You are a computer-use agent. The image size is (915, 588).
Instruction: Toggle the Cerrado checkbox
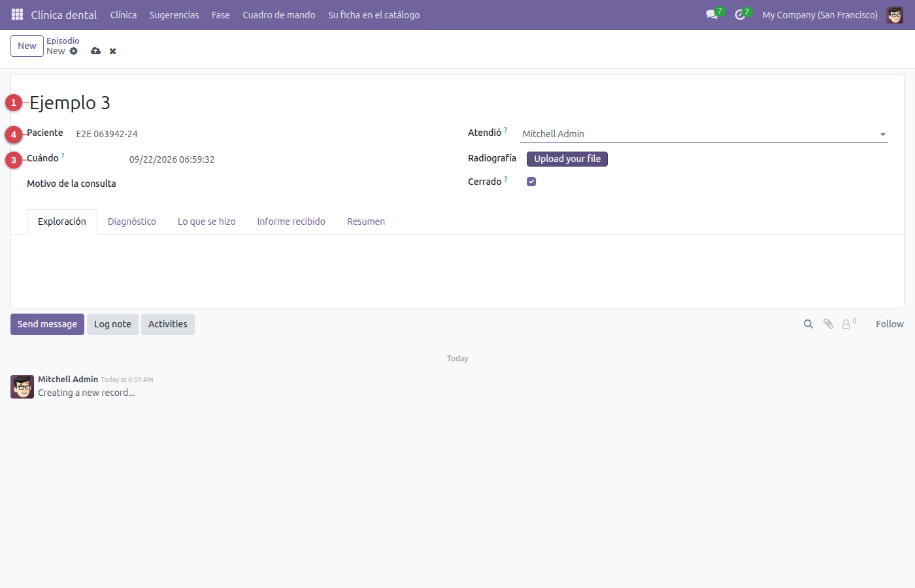tap(531, 182)
